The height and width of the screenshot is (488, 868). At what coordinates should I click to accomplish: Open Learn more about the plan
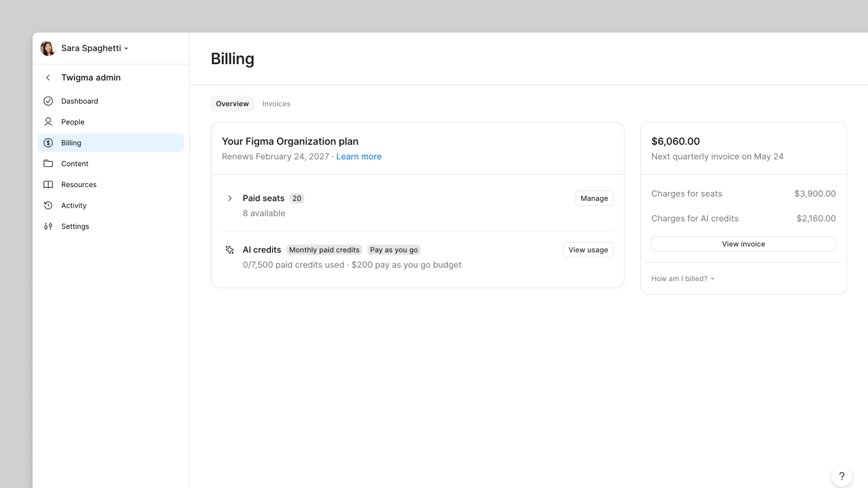359,156
